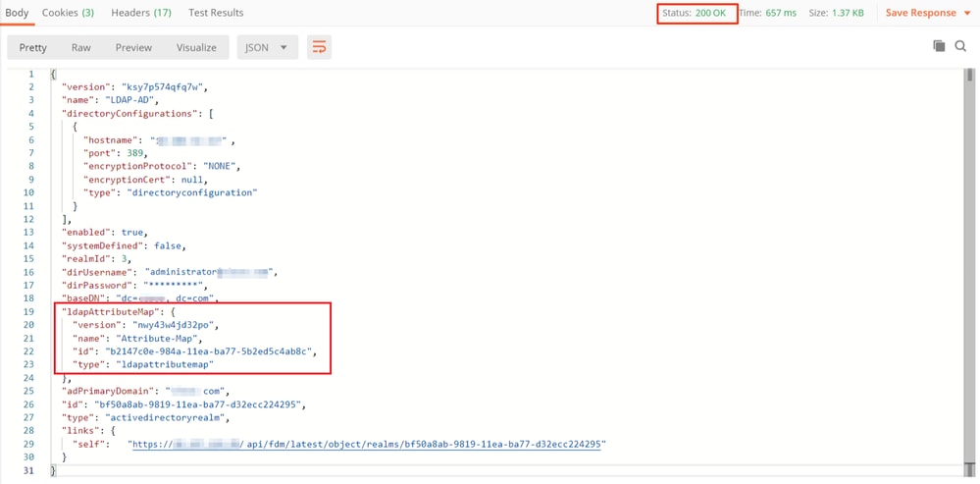This screenshot has width=980, height=484.
Task: Click the response Size 1.37 KB label
Action: tap(837, 13)
